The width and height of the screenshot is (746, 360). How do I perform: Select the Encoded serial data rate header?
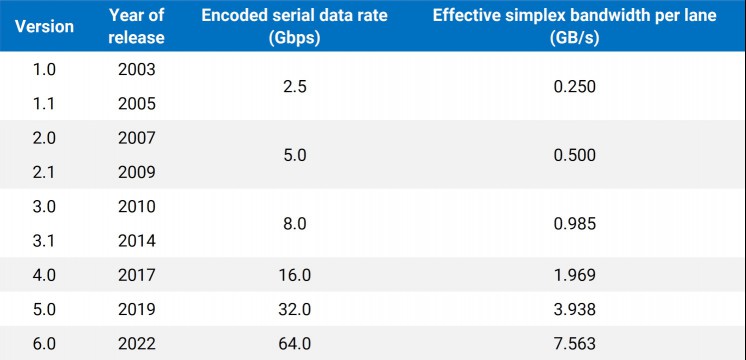coord(294,26)
